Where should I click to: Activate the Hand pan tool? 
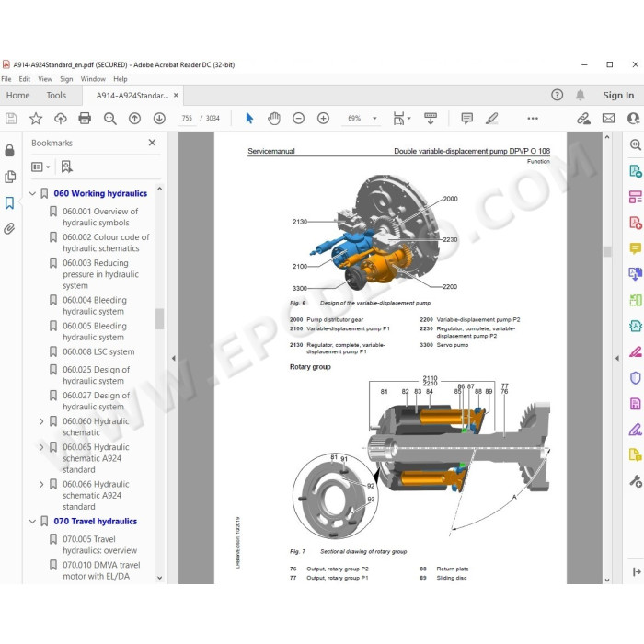click(274, 119)
